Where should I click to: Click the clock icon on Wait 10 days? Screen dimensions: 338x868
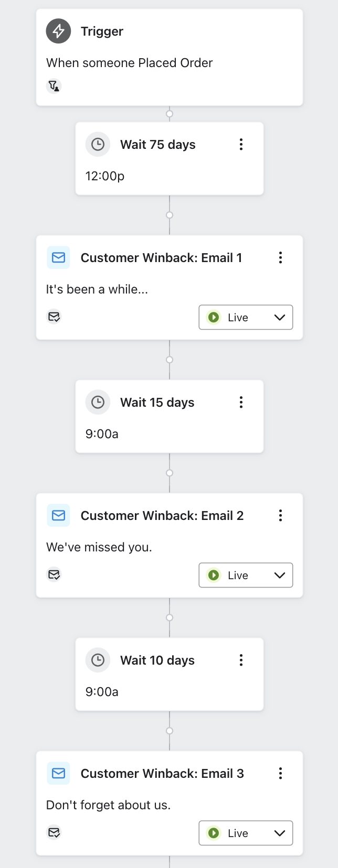(x=98, y=660)
